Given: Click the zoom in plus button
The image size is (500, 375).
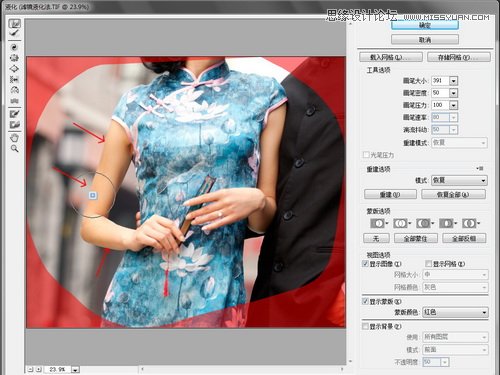Looking at the screenshot, I should tap(39, 369).
